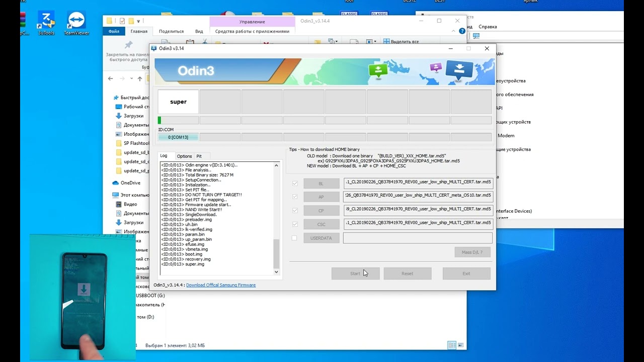Collapse the Explorer ribbon chevron
The height and width of the screenshot is (362, 644).
pos(453,31)
